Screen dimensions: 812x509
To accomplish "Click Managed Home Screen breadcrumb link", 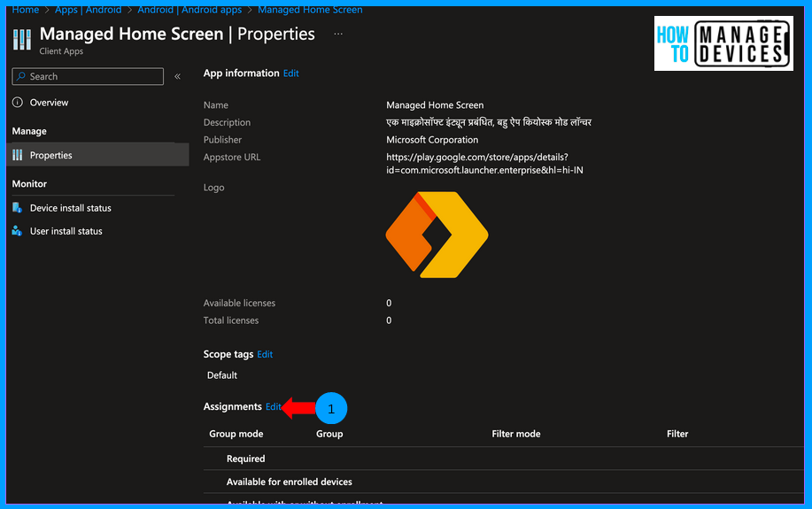I will point(310,10).
